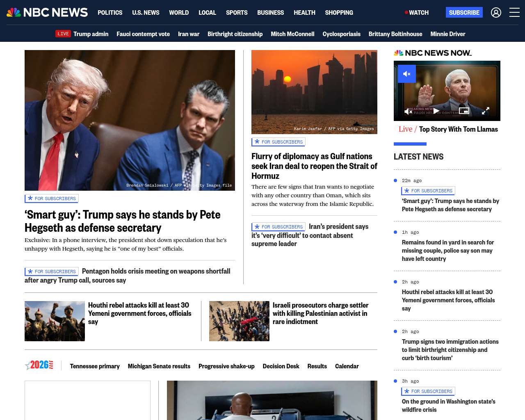Viewport: 525px width, 420px height.
Task: Open center Houthi rebel attacks headline
Action: click(140, 313)
